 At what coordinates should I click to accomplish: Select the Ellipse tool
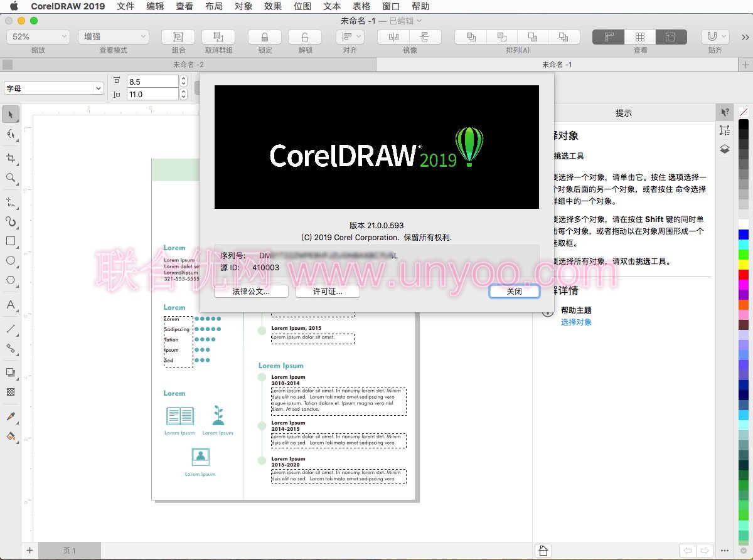[11, 260]
